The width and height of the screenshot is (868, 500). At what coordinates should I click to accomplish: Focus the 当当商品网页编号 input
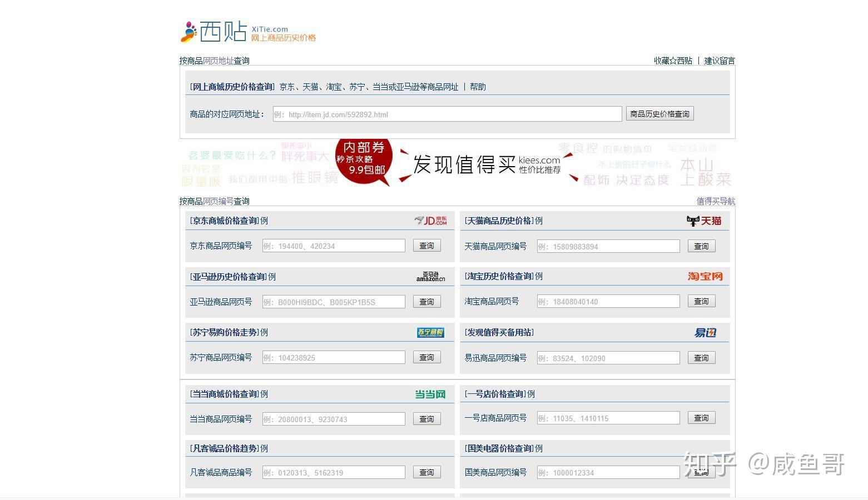[x=334, y=419]
